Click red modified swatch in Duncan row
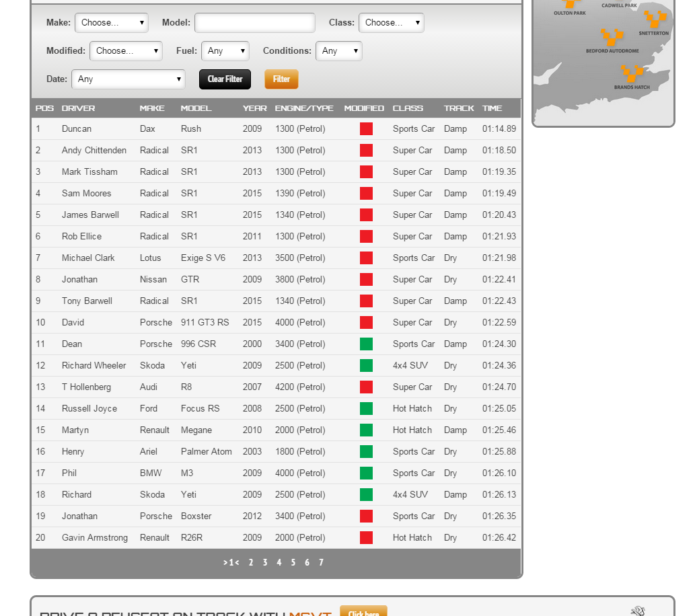The image size is (697, 616). 366,129
